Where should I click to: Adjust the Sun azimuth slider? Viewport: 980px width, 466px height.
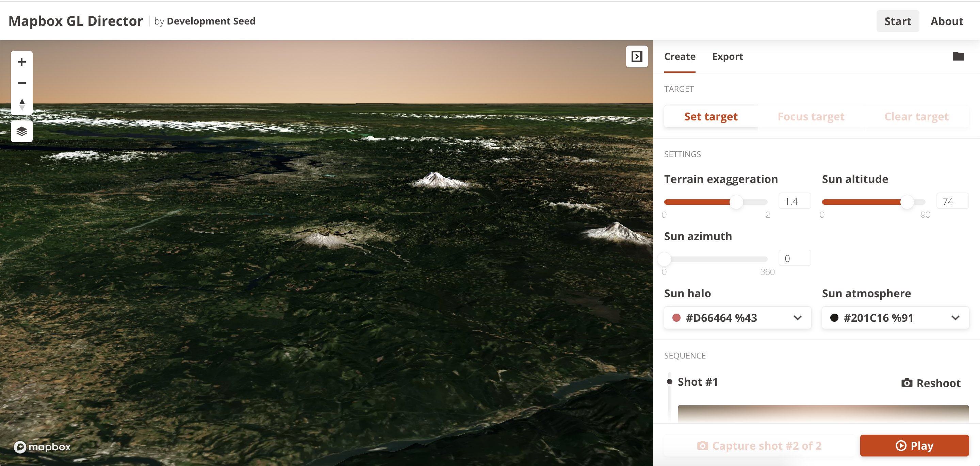coord(665,259)
